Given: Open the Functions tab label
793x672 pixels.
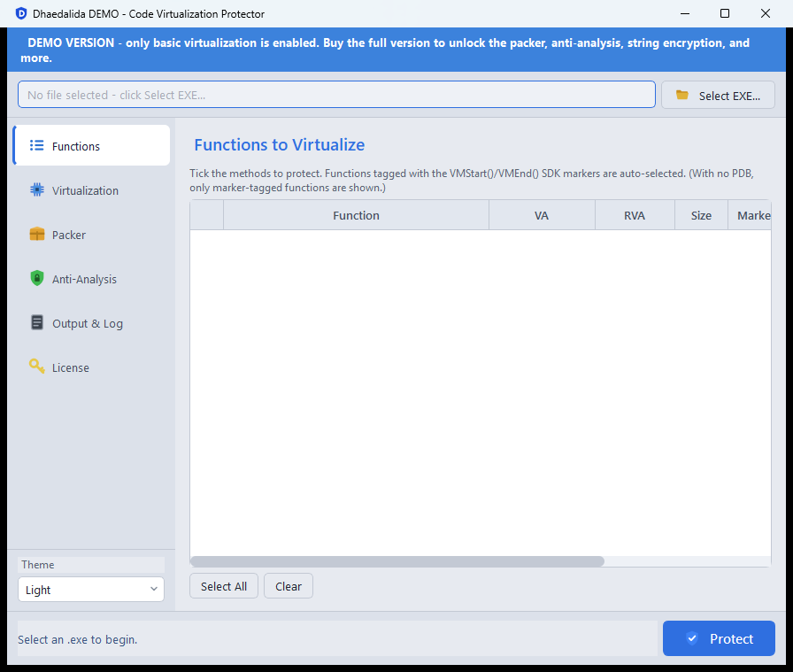Looking at the screenshot, I should (76, 146).
